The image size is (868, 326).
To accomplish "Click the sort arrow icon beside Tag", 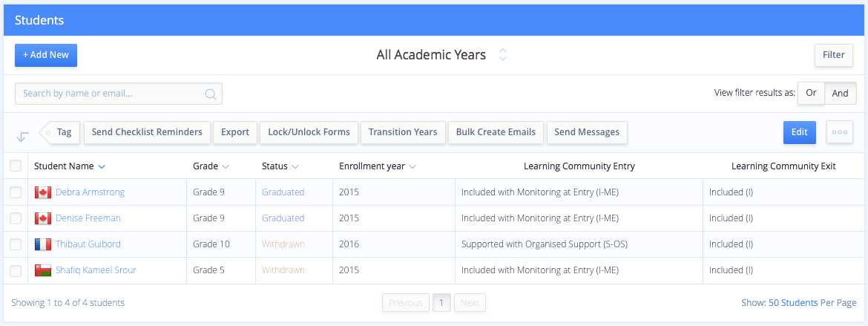I will tap(22, 137).
